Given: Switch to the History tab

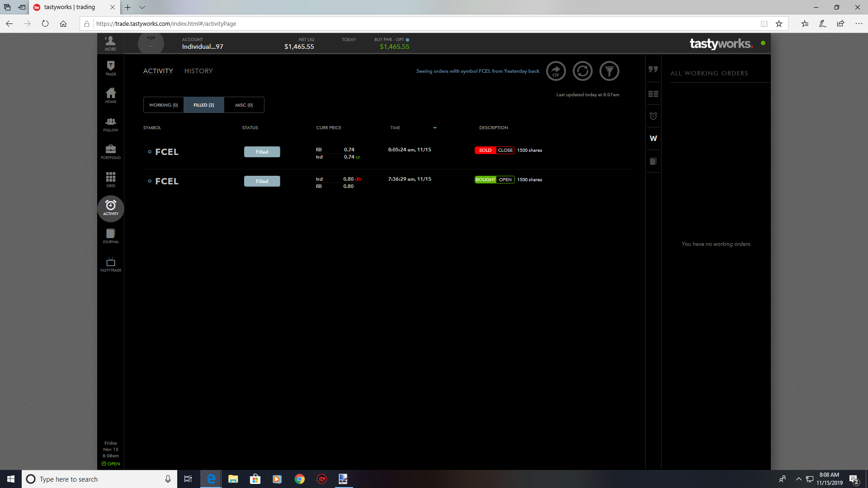Looking at the screenshot, I should 198,71.
